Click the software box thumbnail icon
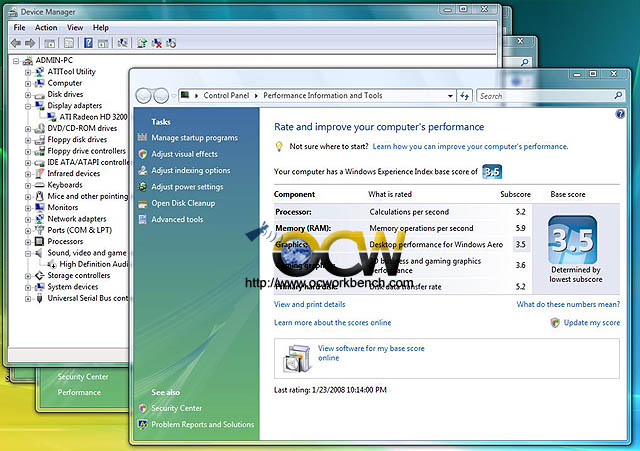Viewport: 640px width, 451px height. click(x=298, y=358)
